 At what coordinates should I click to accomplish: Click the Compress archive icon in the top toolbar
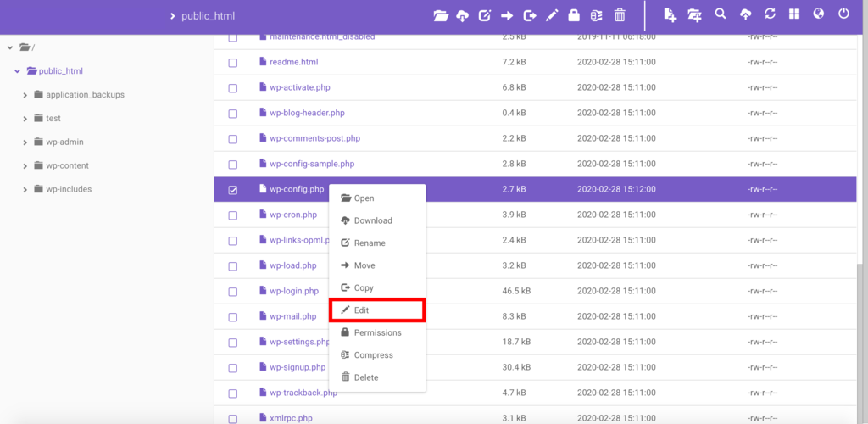point(596,16)
